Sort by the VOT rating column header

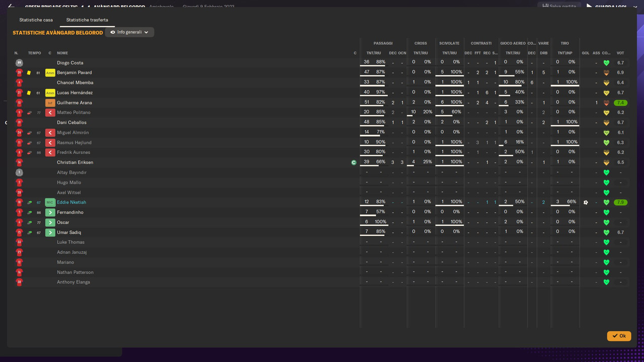point(620,53)
